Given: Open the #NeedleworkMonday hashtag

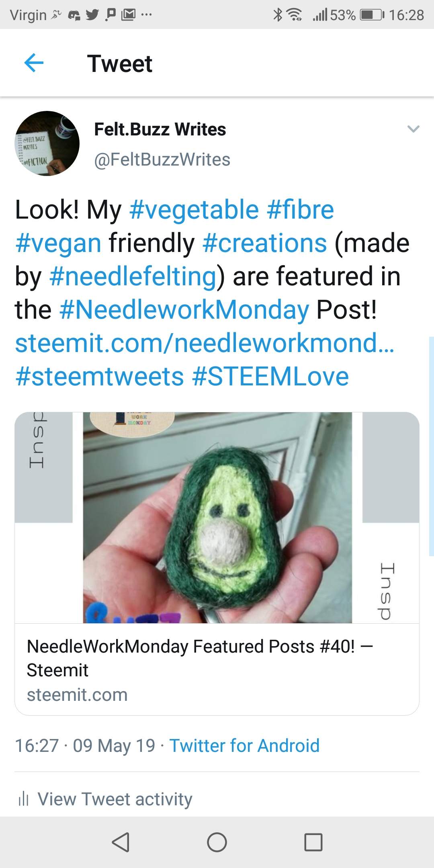Looking at the screenshot, I should pos(184,310).
